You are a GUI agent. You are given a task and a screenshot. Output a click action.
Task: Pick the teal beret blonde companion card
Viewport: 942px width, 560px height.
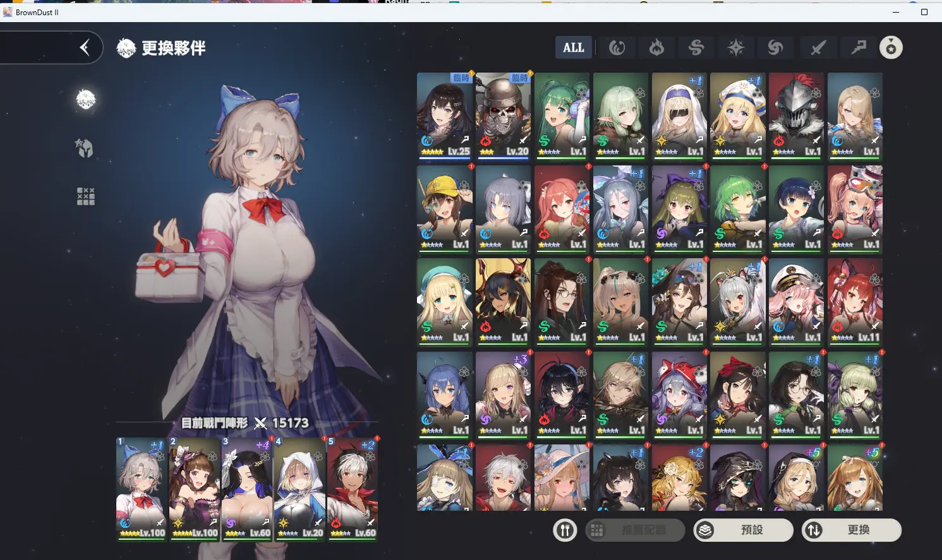[444, 302]
